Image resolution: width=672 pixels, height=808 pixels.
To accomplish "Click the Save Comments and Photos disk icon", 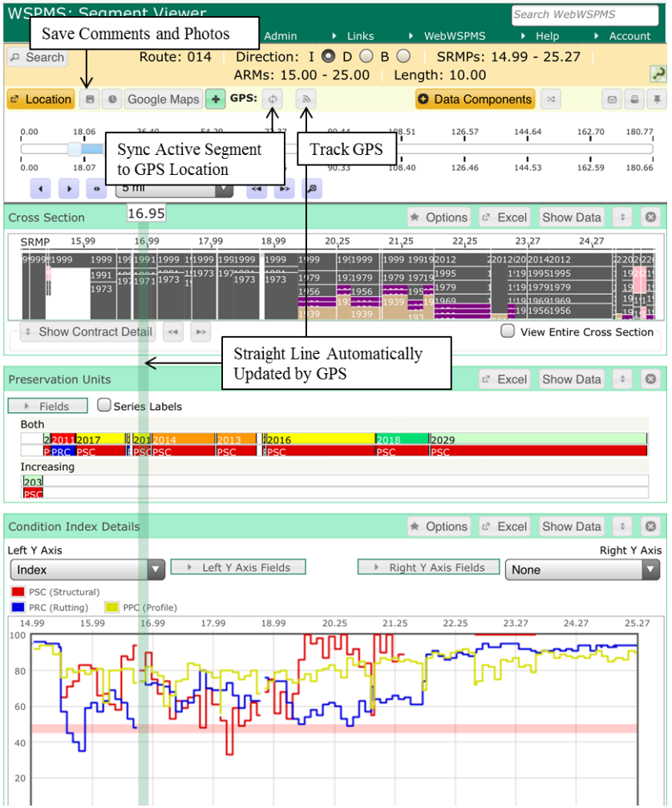I will (x=90, y=99).
